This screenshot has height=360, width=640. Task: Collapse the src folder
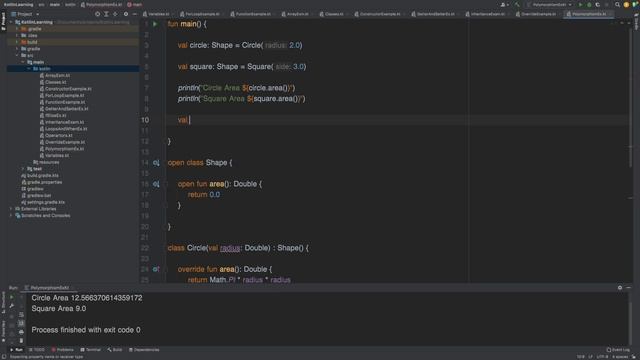(x=17, y=56)
